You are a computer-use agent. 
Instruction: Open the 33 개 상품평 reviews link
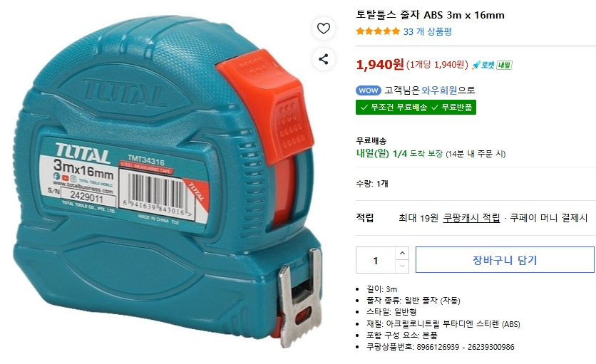click(x=428, y=31)
